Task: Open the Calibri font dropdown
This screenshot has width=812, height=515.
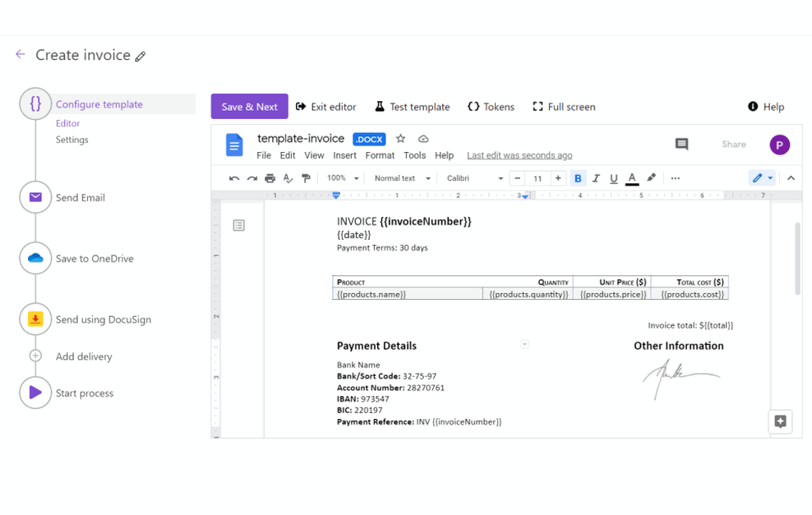Action: pos(475,178)
